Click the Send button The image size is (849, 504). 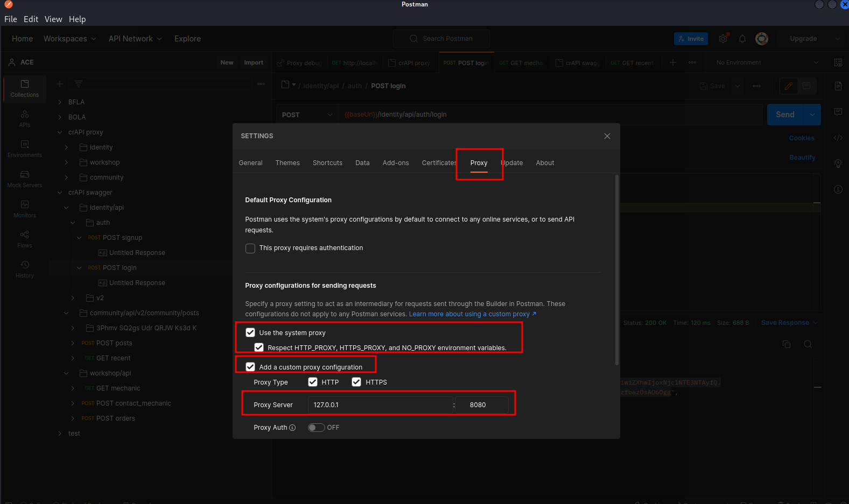785,115
